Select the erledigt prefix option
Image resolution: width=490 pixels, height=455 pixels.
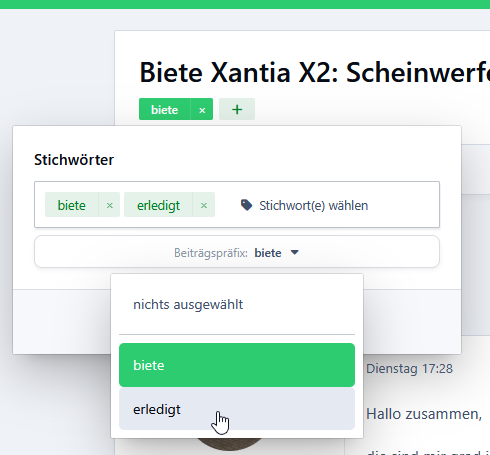(237, 409)
